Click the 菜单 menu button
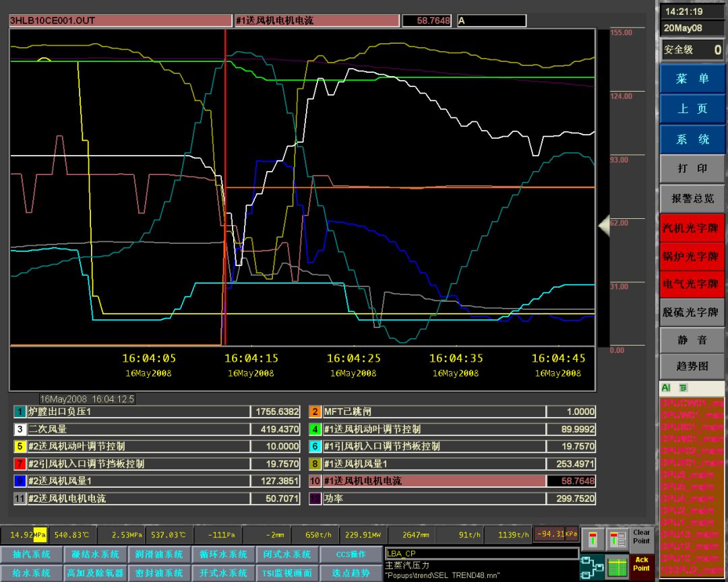728x582 pixels. (x=692, y=78)
